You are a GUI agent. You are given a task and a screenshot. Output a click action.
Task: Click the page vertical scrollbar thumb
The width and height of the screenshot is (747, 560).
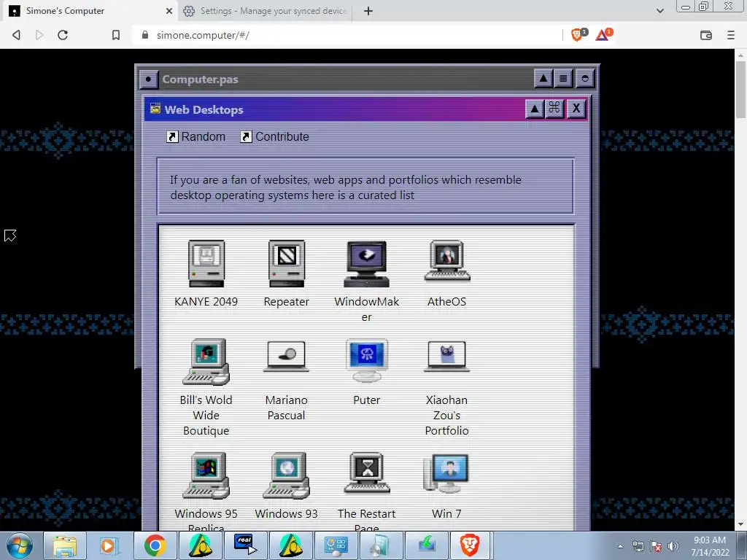pos(741,89)
